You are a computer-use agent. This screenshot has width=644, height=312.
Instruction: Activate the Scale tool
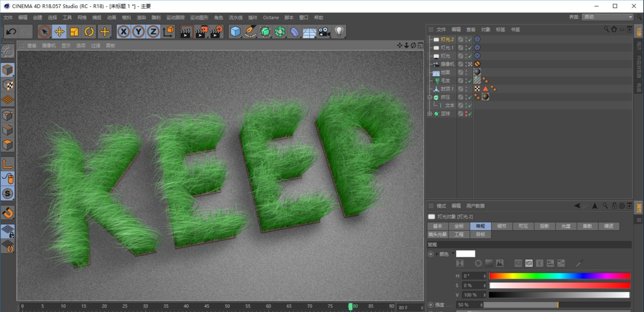tap(74, 32)
